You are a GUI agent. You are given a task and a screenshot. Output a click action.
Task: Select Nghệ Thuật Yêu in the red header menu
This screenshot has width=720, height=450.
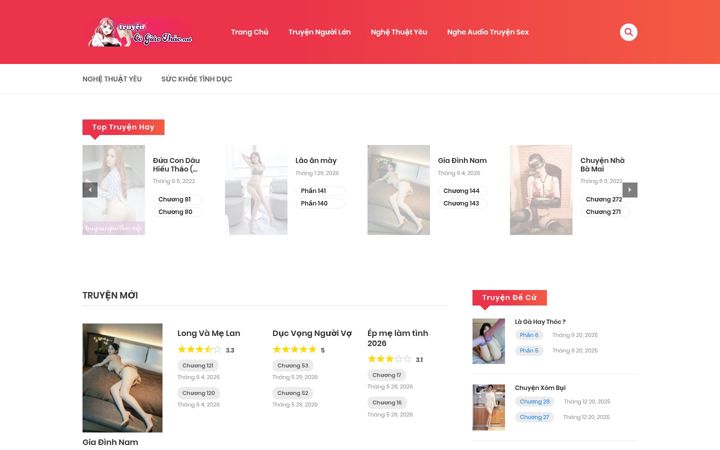point(399,32)
